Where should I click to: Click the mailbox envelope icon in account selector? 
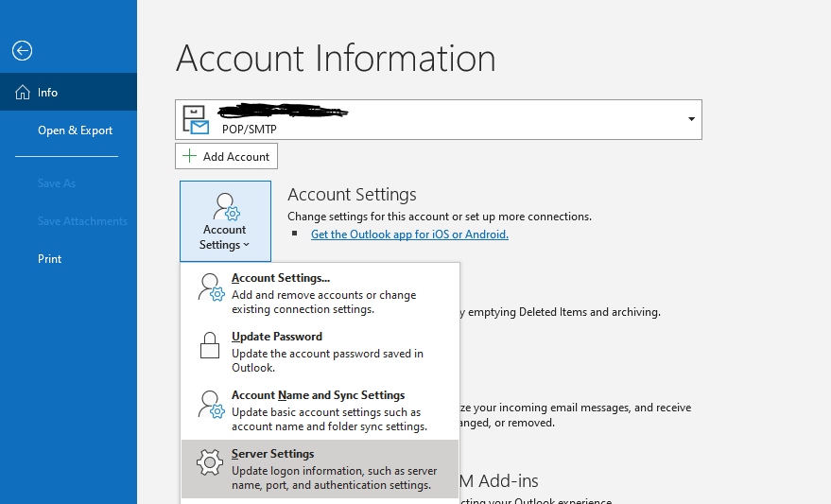tap(196, 119)
